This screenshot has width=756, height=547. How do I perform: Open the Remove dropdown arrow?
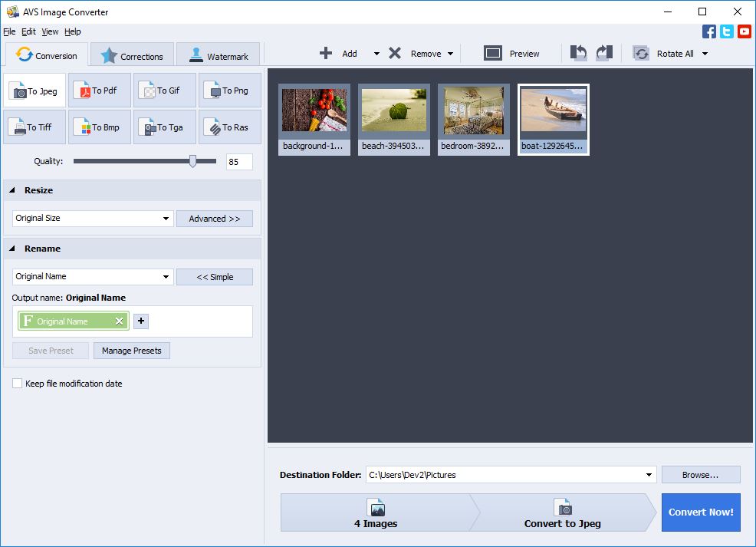tap(450, 54)
